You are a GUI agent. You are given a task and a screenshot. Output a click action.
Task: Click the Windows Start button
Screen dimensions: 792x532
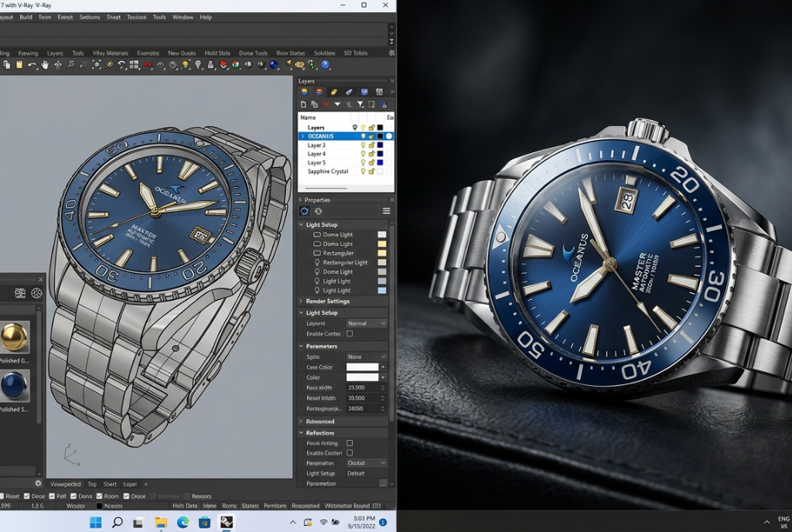95,522
